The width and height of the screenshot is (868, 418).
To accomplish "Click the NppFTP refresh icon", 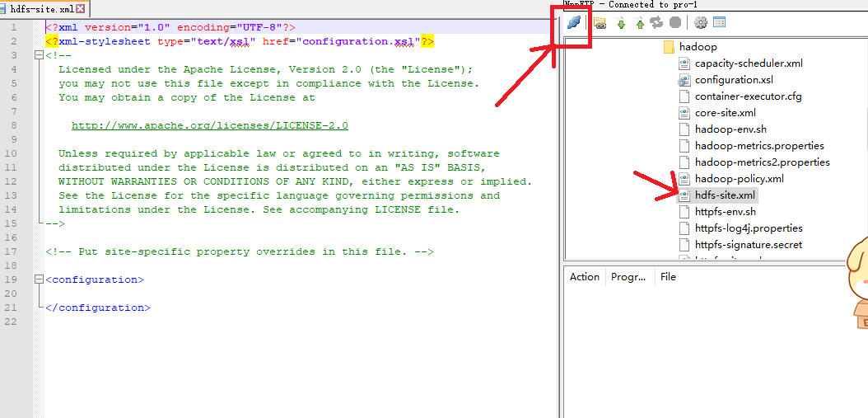I will coord(656,23).
